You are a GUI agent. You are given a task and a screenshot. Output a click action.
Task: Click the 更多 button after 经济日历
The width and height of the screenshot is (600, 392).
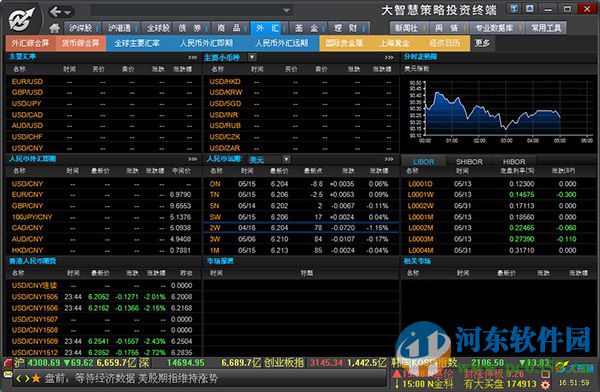[x=482, y=43]
